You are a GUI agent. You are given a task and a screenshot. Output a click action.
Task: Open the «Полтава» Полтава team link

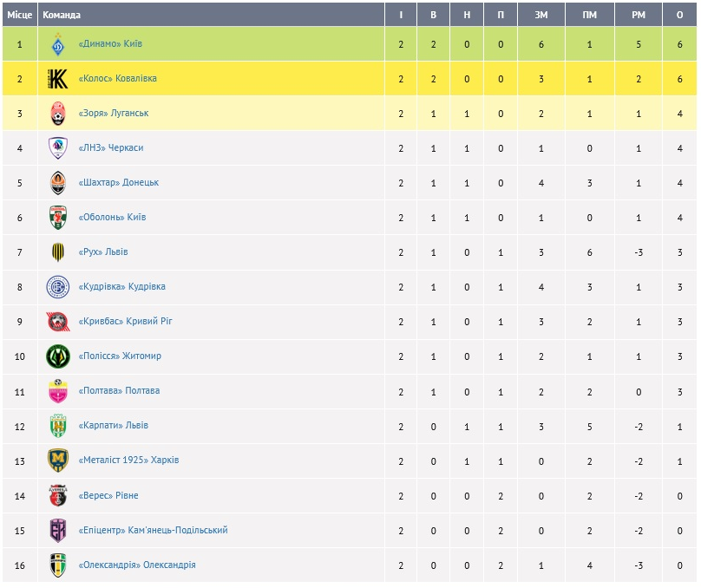tap(119, 391)
